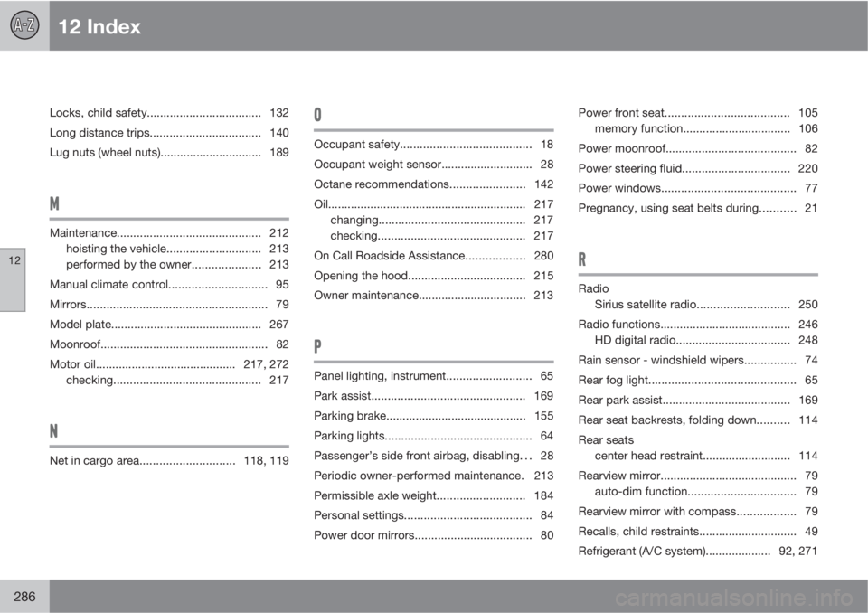Select 'Recalls, child restraints' entry
Viewport: 868px width, 613px height.
click(x=698, y=532)
